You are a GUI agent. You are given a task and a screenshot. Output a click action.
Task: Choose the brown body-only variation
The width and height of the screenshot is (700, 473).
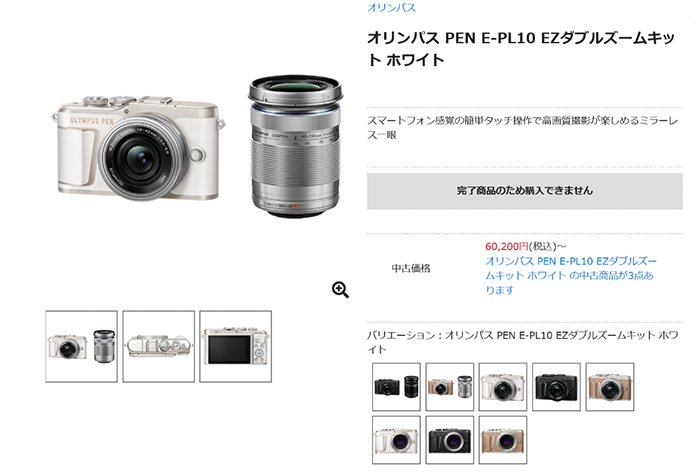click(x=503, y=440)
